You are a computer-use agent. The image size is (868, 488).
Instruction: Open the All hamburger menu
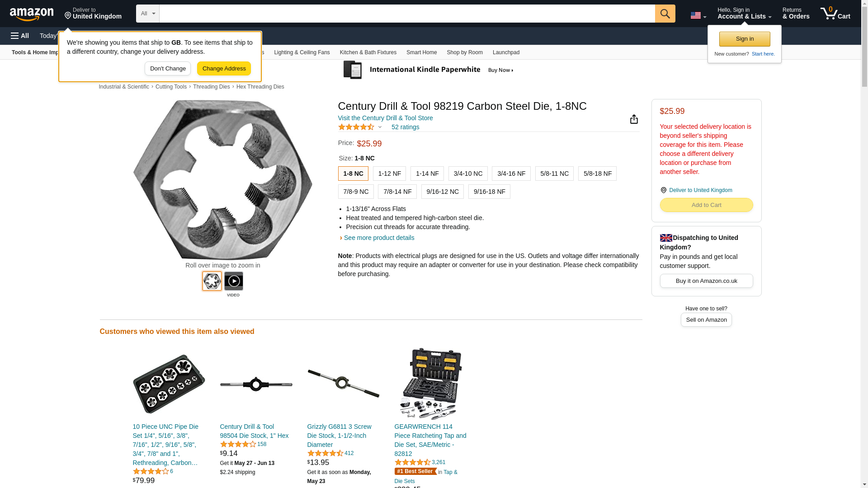click(20, 36)
